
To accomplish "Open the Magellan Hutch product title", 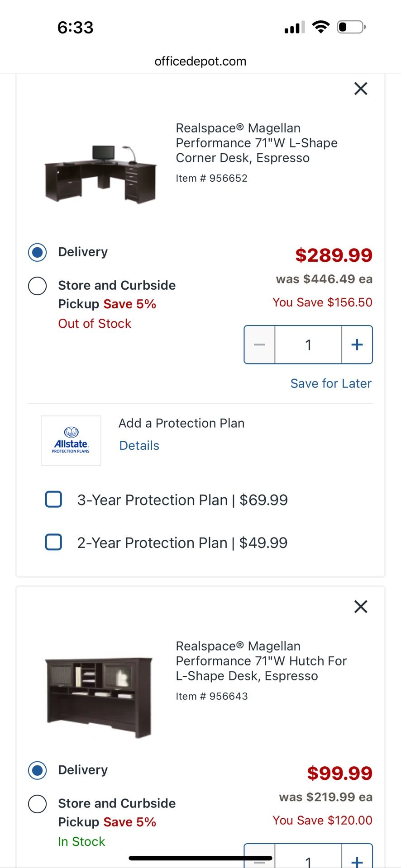I will 261,661.
